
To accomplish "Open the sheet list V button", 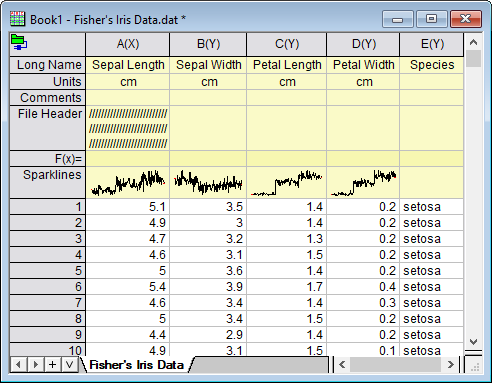I will (x=70, y=364).
